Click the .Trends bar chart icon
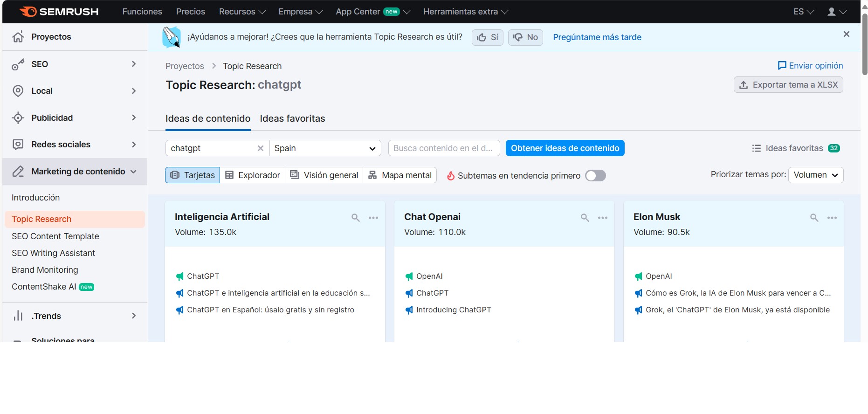The height and width of the screenshot is (414, 868). (18, 316)
